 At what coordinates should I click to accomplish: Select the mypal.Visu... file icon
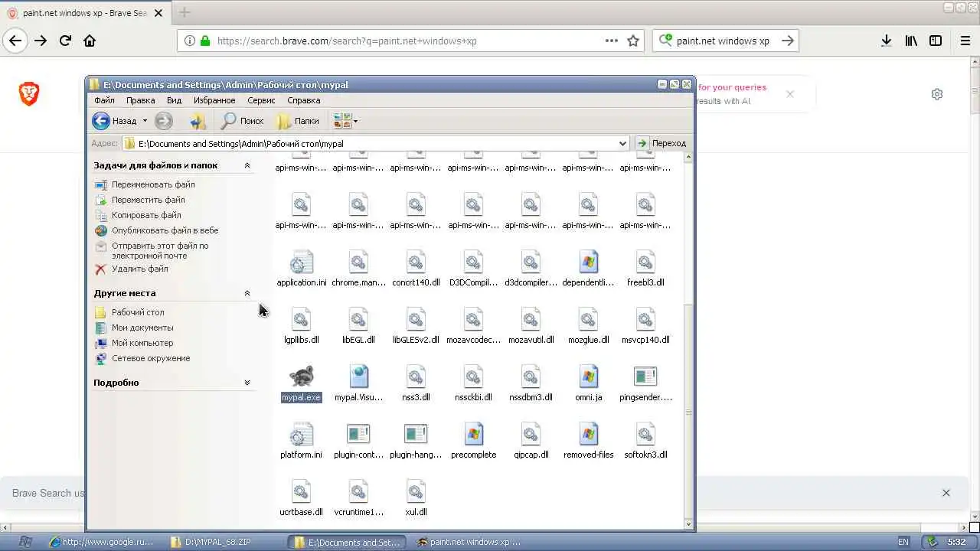(x=358, y=377)
